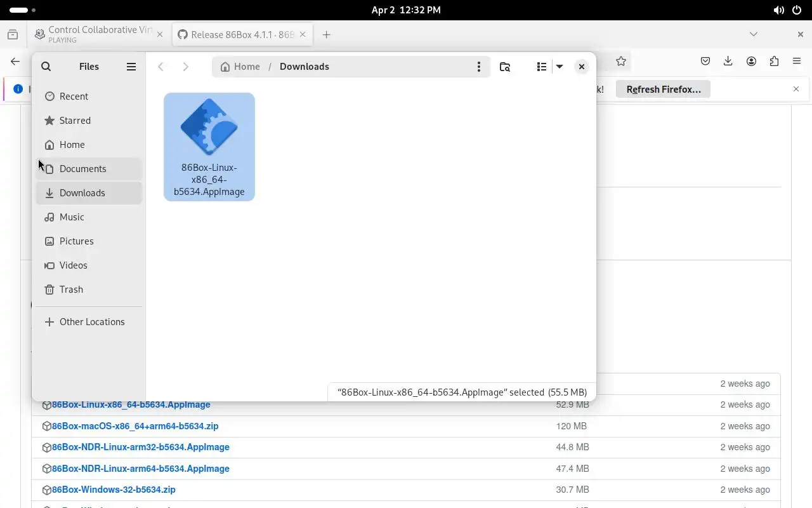Click the Refresh Firefox button
Image resolution: width=812 pixels, height=508 pixels.
coord(664,89)
